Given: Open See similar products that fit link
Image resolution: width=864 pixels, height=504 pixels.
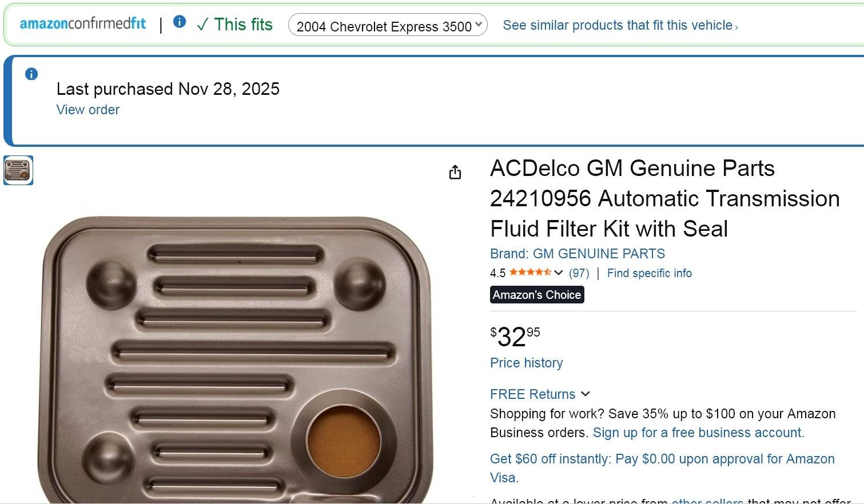Looking at the screenshot, I should point(620,26).
